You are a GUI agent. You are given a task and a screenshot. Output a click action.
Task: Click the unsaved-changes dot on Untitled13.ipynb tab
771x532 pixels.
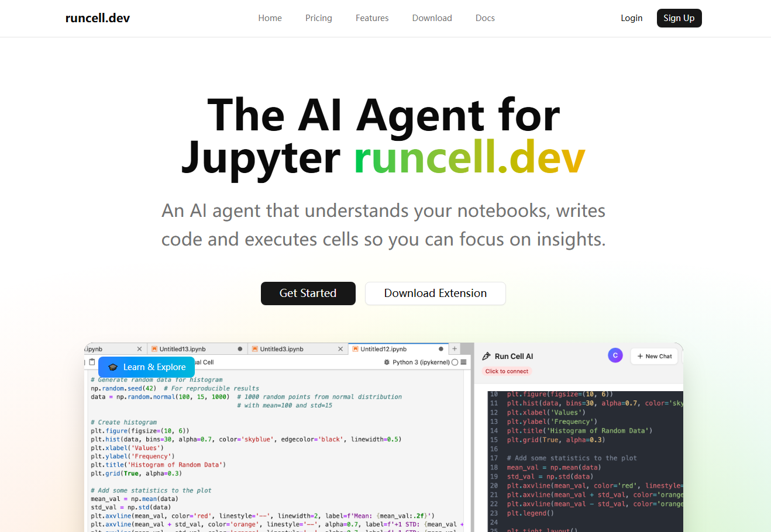point(239,348)
